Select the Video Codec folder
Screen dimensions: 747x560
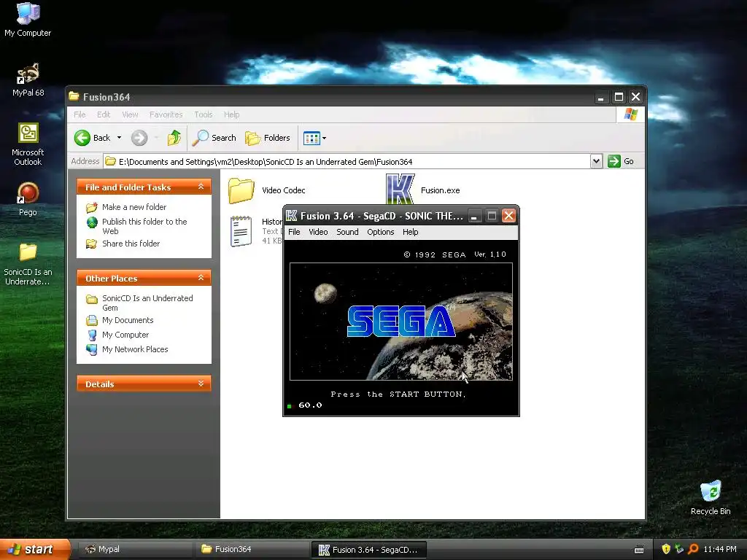click(x=266, y=190)
